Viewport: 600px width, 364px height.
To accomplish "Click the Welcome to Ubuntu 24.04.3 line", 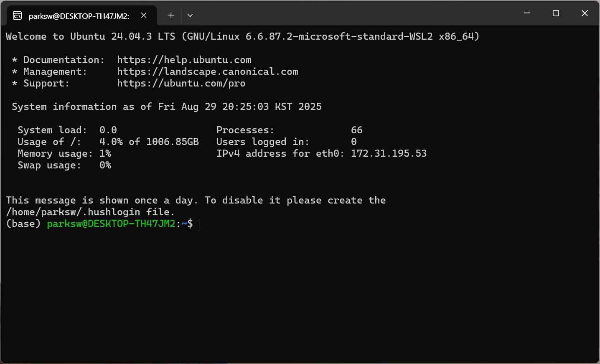I will point(242,36).
